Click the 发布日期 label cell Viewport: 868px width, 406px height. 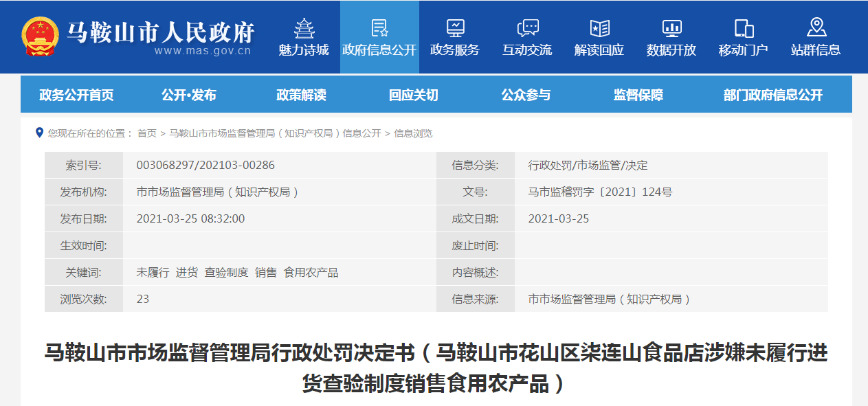click(x=84, y=219)
